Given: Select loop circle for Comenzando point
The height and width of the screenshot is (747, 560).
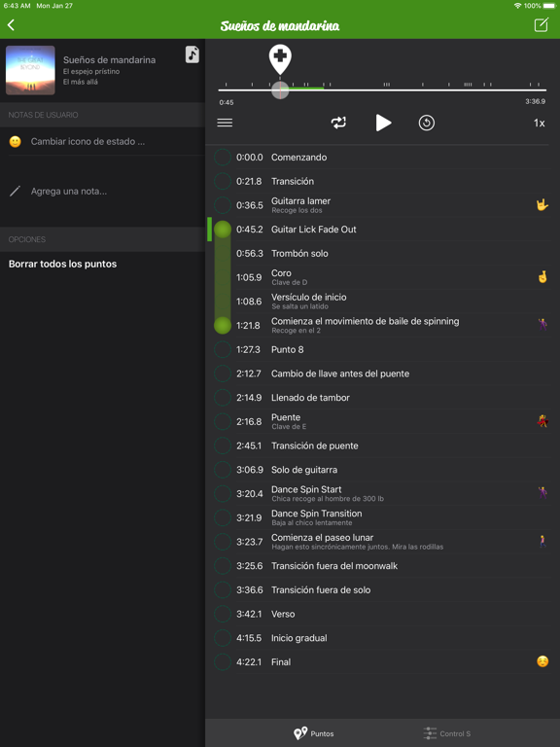Looking at the screenshot, I should click(223, 158).
